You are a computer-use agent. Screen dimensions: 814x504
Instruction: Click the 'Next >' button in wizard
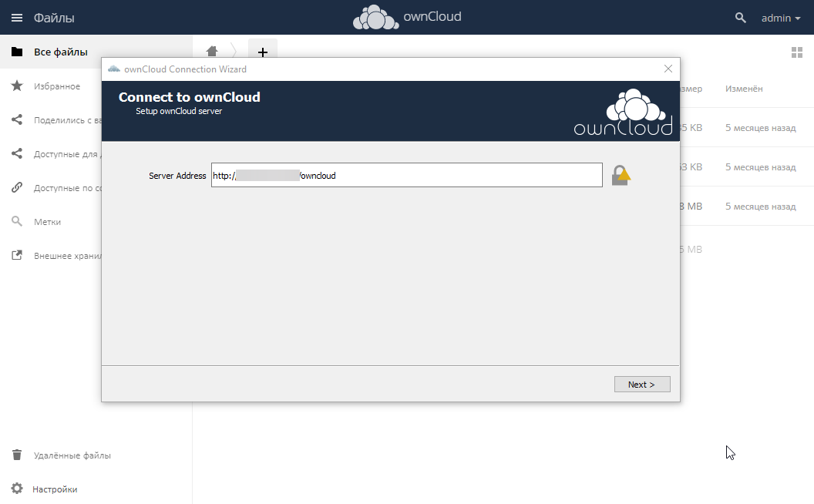(x=642, y=384)
